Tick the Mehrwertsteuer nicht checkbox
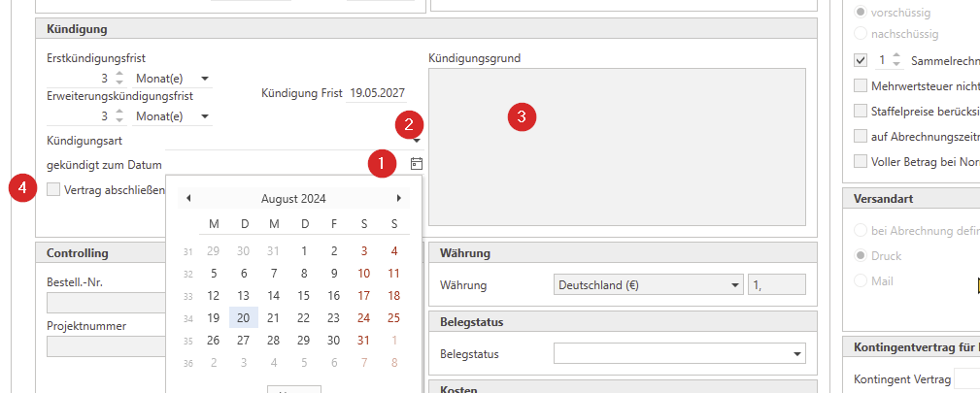 860,85
